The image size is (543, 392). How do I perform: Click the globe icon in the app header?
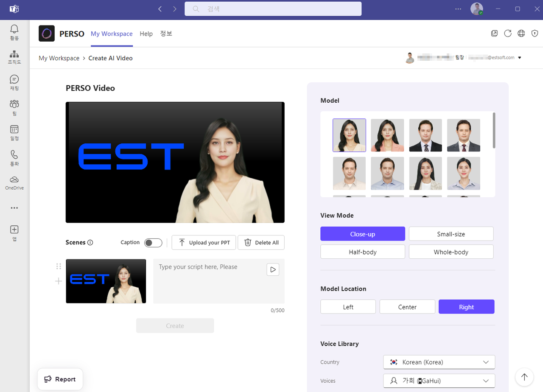(x=521, y=33)
